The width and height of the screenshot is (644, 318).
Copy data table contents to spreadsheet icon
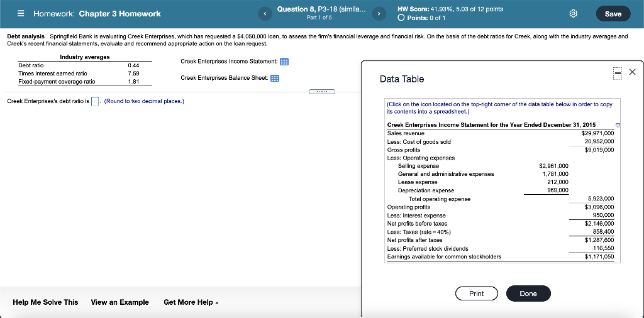tap(617, 125)
